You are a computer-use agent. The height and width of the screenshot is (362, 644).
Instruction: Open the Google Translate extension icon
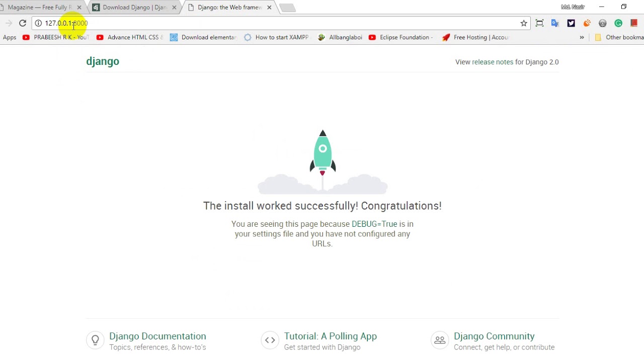[x=555, y=23]
